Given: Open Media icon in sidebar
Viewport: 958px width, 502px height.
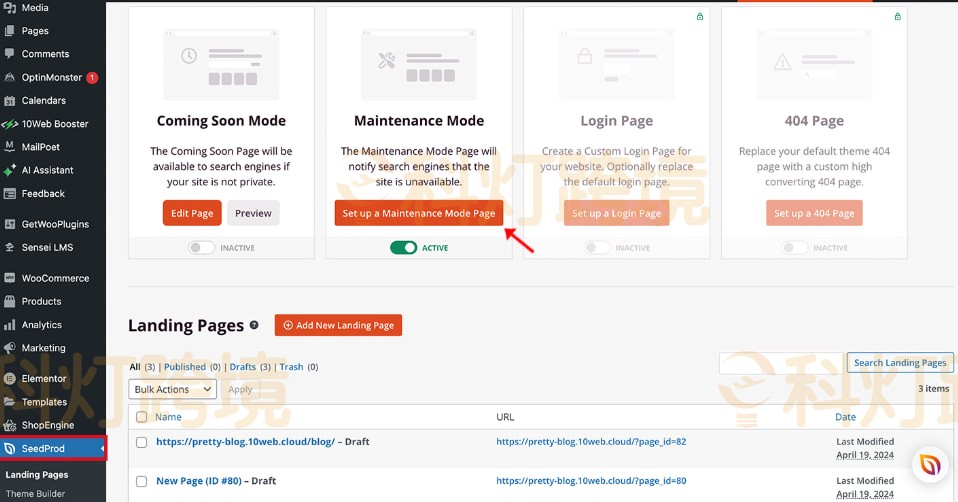Looking at the screenshot, I should pyautogui.click(x=9, y=8).
